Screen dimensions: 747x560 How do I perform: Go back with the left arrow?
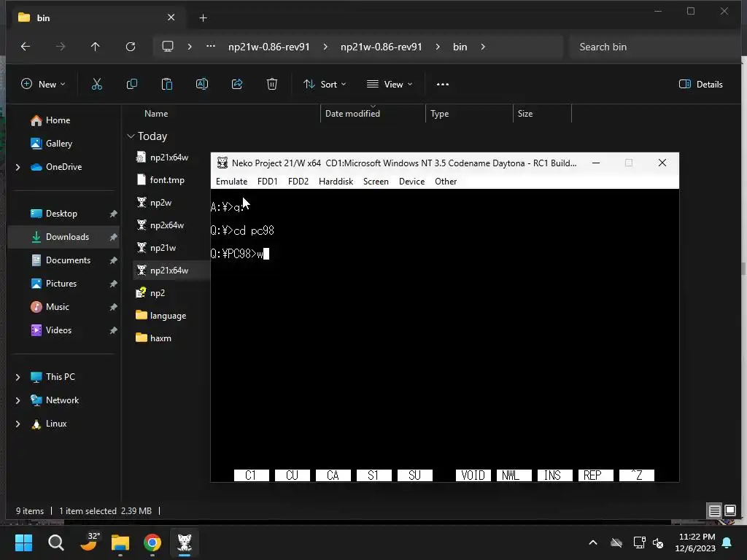click(x=26, y=47)
